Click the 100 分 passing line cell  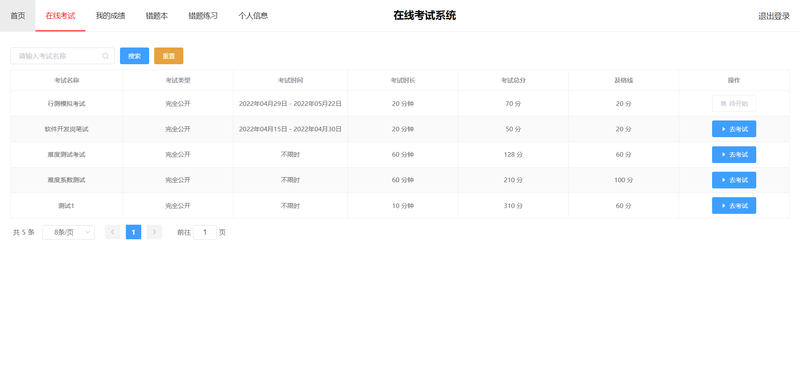(x=623, y=180)
